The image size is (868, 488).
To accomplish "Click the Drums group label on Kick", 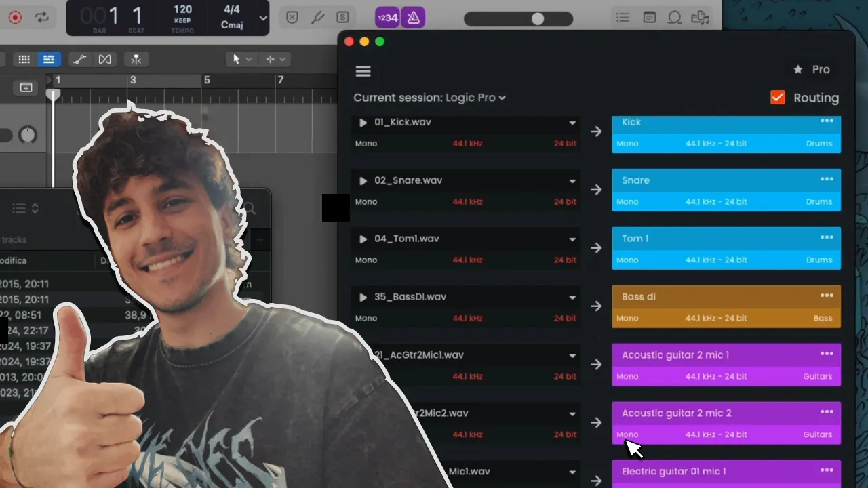I will pyautogui.click(x=819, y=144).
